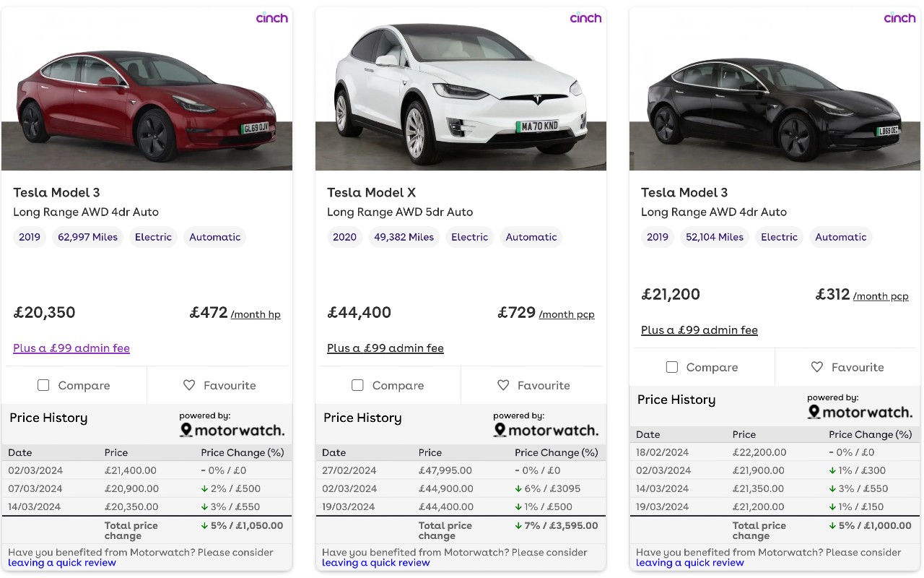Viewport: 924px width, 578px height.
Task: Click the leaving a quick review link under the red Model 3
Action: 61,562
